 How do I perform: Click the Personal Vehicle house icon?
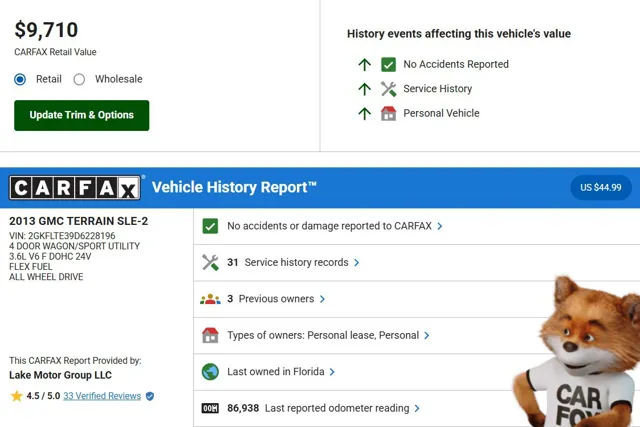[389, 114]
